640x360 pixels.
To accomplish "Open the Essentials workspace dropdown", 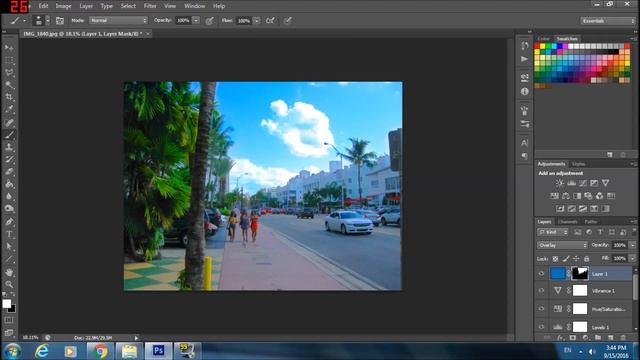I will (608, 20).
